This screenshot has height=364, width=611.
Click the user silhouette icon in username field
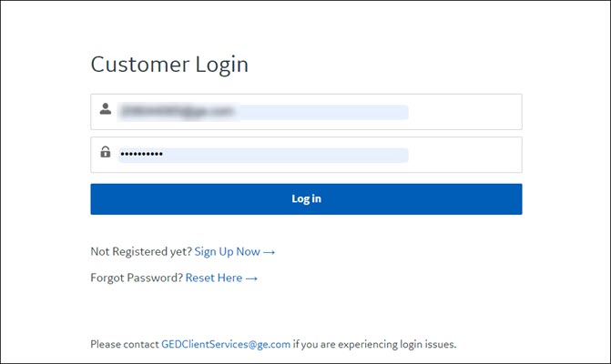(106, 108)
